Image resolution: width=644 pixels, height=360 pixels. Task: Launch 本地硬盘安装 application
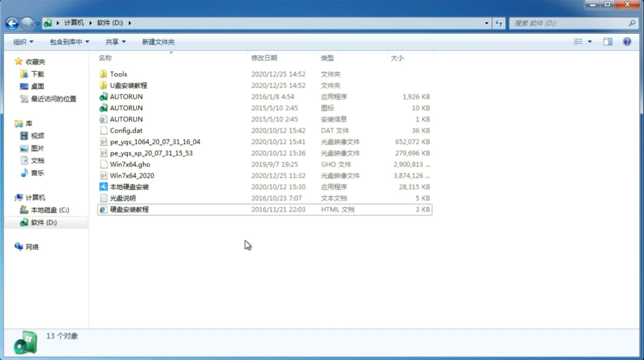[x=129, y=187]
